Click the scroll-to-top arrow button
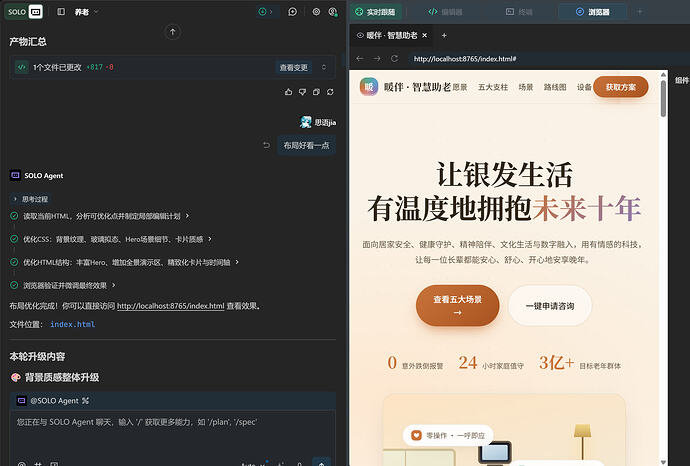This screenshot has height=466, width=690. coord(172,32)
